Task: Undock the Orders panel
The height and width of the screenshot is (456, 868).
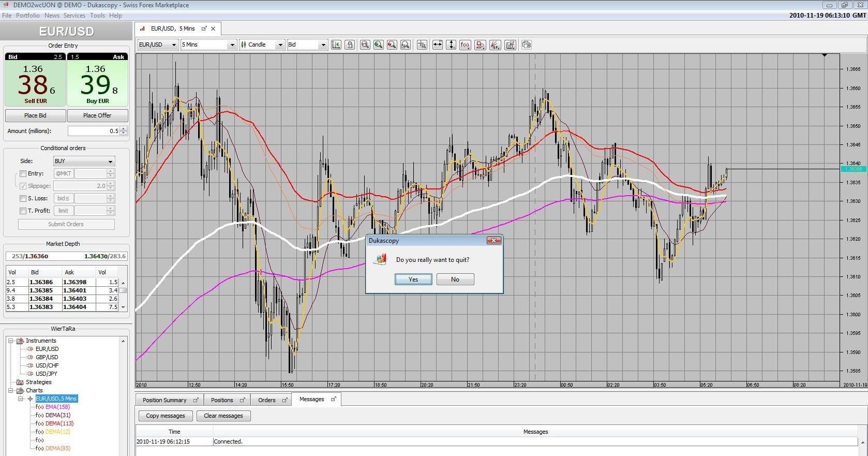Action: click(x=285, y=400)
